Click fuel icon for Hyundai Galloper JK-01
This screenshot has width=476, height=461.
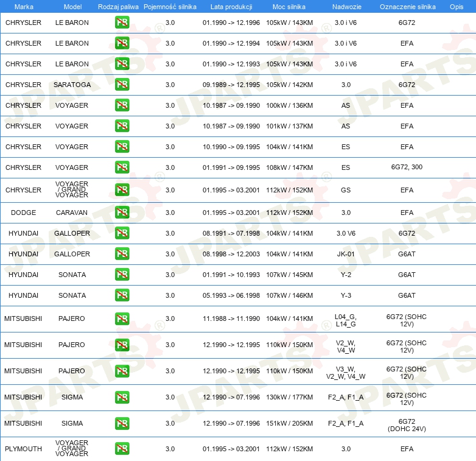[x=122, y=254]
